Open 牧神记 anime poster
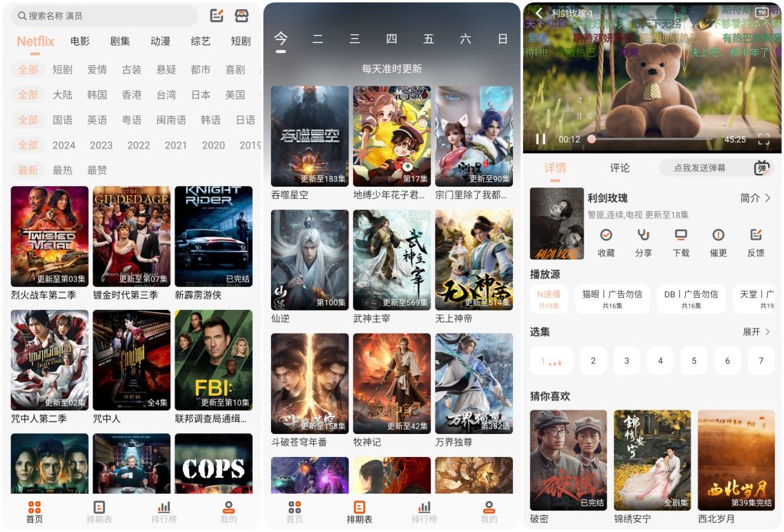This screenshot has width=784, height=532. (391, 383)
